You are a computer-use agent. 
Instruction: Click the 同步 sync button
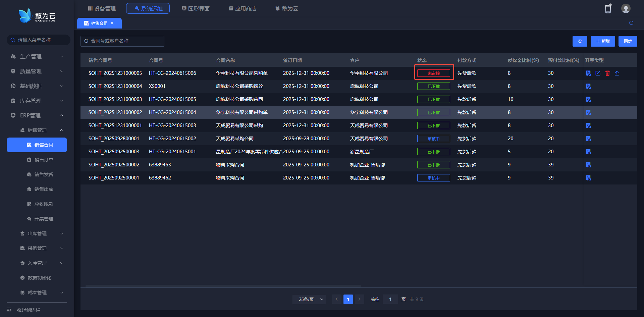(628, 41)
